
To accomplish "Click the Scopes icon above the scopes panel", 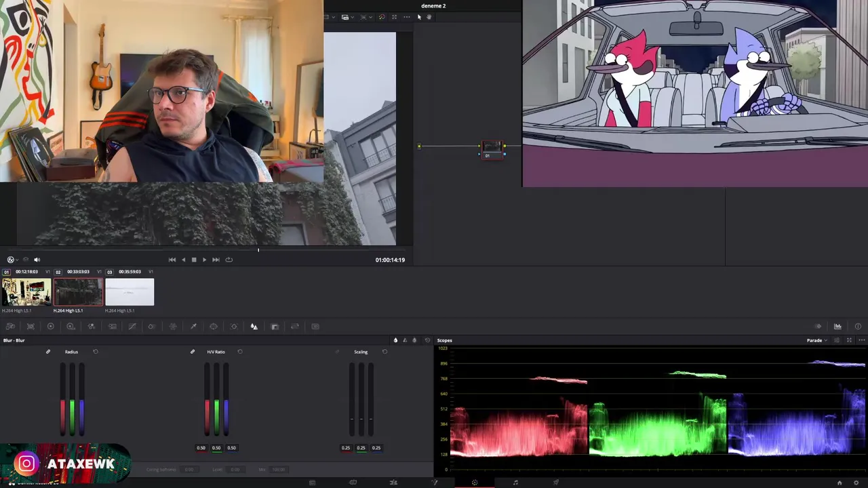I will 837,326.
